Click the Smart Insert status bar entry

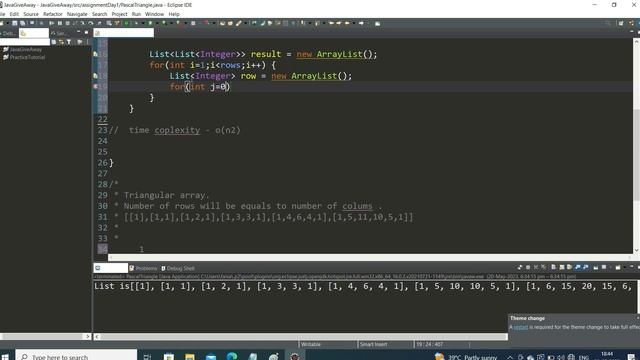(373, 344)
